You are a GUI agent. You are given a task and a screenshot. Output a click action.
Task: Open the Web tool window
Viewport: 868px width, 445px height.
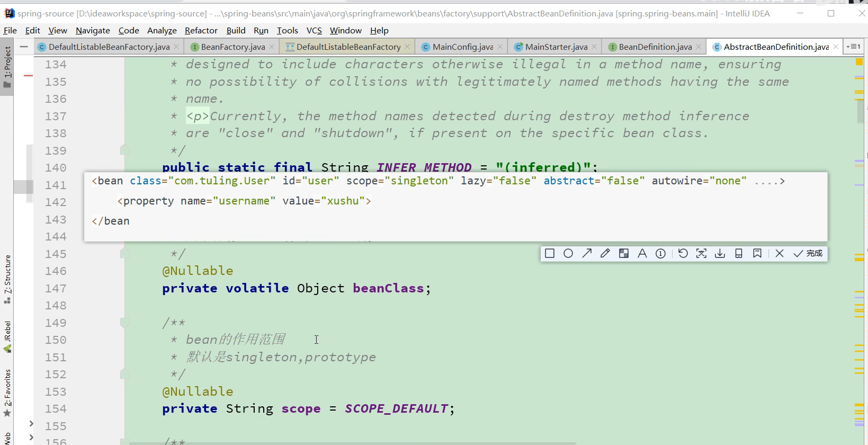(7, 438)
